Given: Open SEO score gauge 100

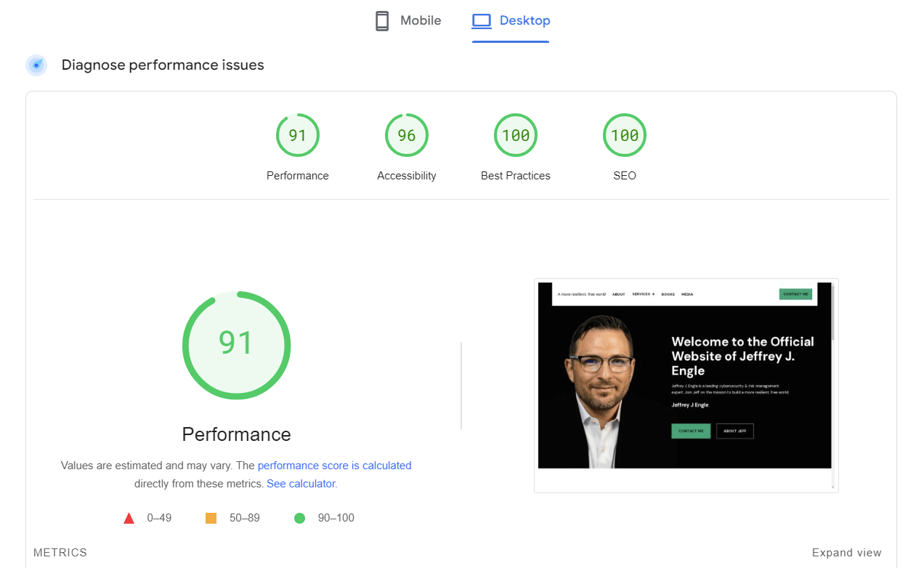Looking at the screenshot, I should pyautogui.click(x=625, y=135).
